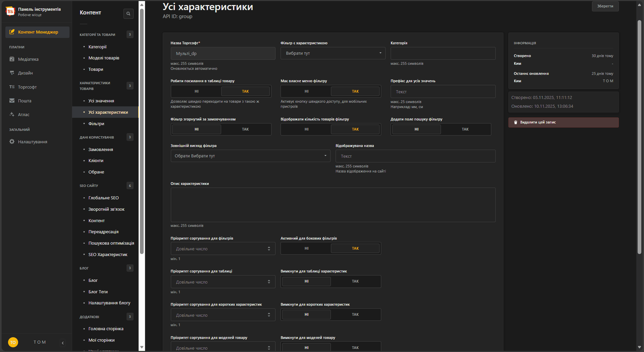The width and height of the screenshot is (644, 352).
Task: Set Фільтр згорнутий за замовчуванням to ТАК
Action: tap(245, 129)
